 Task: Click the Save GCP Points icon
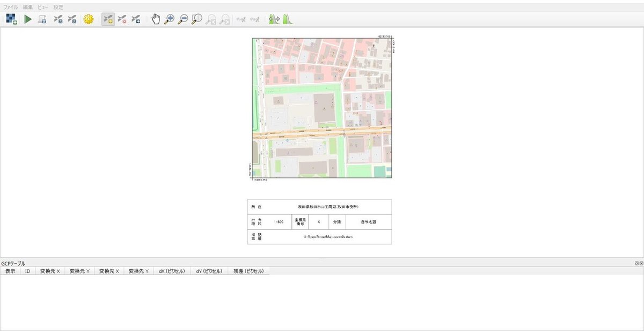click(72, 19)
